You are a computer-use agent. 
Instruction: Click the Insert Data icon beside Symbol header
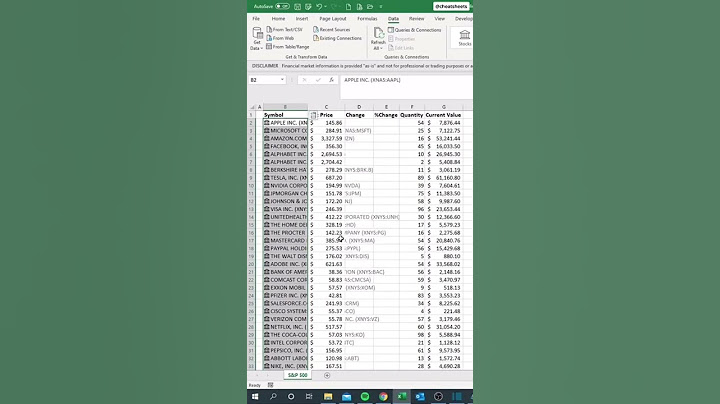[x=313, y=115]
